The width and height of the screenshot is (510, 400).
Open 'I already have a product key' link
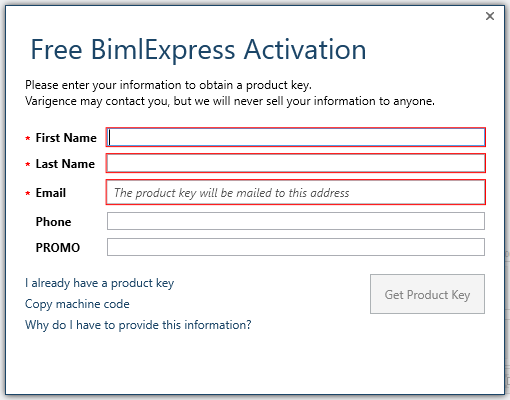[x=99, y=283]
